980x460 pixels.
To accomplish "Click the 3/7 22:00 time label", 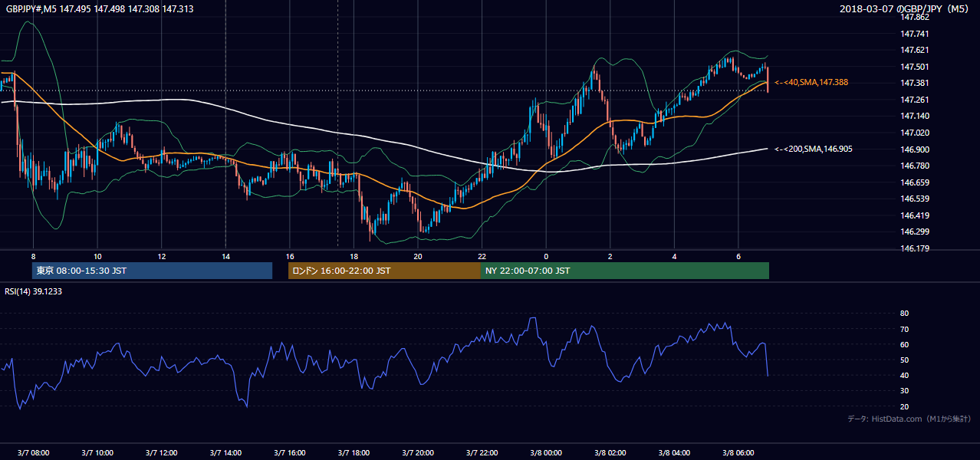I will [482, 453].
